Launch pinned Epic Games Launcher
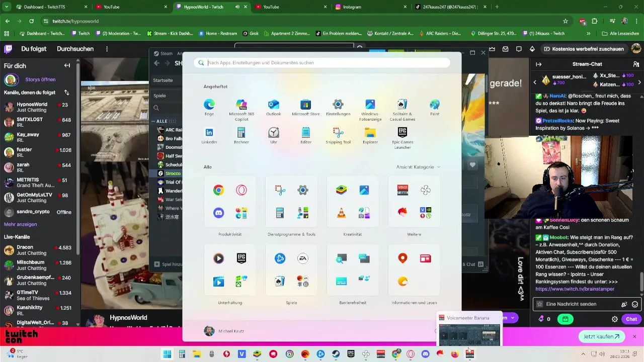This screenshot has height=362, width=644. [x=403, y=138]
